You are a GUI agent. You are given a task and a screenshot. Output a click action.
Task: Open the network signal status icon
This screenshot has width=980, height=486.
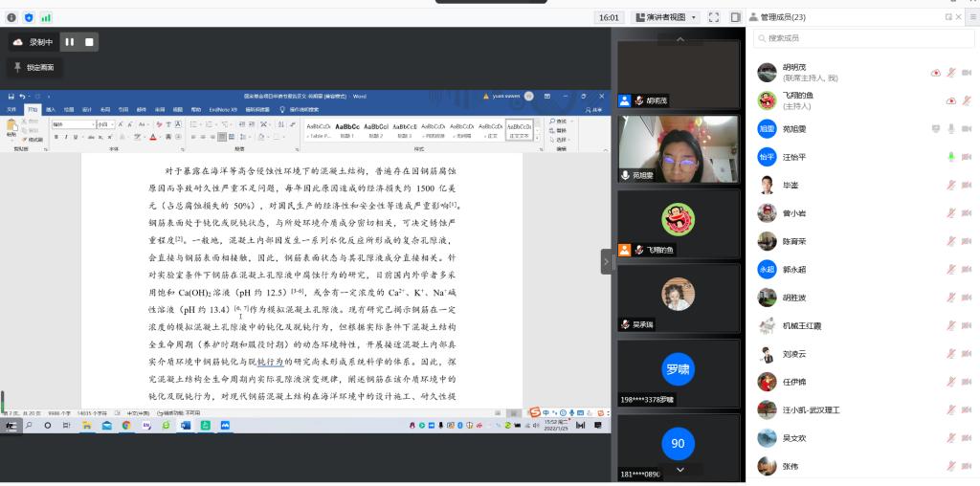coord(46,17)
